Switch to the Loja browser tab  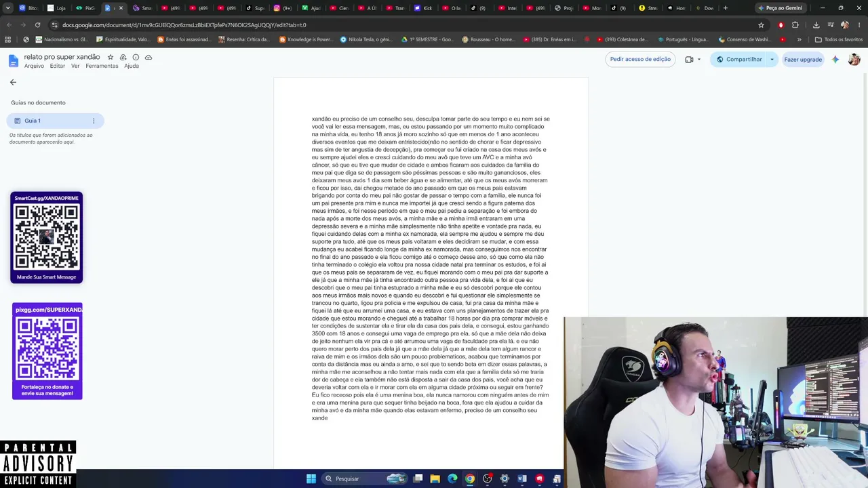coord(57,8)
